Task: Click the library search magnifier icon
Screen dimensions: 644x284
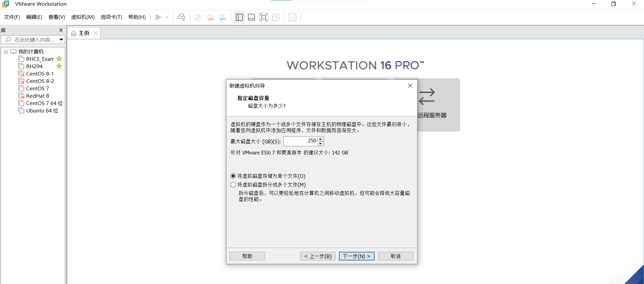Action: click(x=8, y=40)
